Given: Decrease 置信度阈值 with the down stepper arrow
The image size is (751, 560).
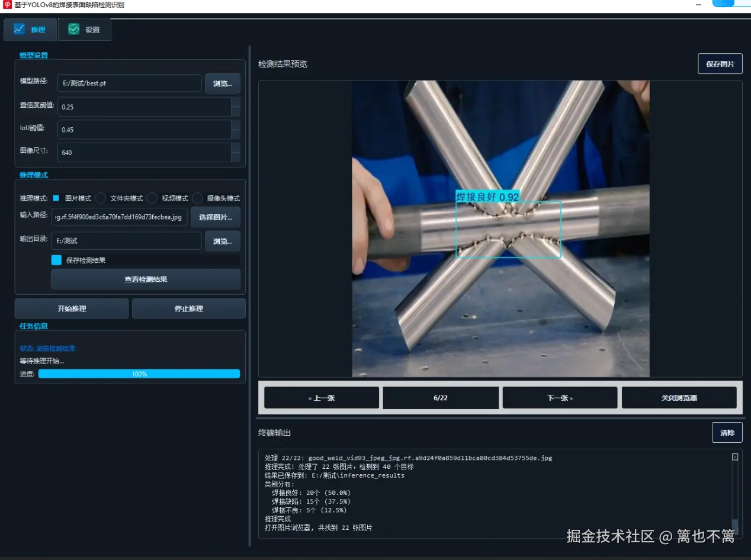Looking at the screenshot, I should (236, 111).
